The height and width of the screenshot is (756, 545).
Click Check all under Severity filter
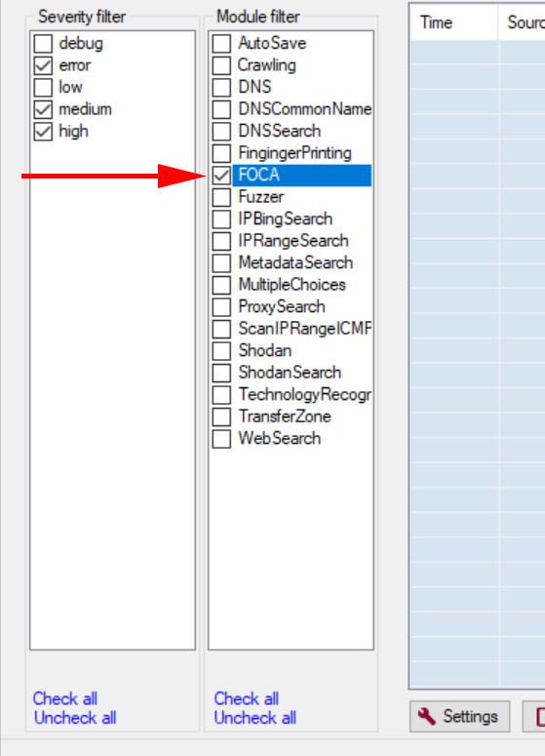coord(65,698)
